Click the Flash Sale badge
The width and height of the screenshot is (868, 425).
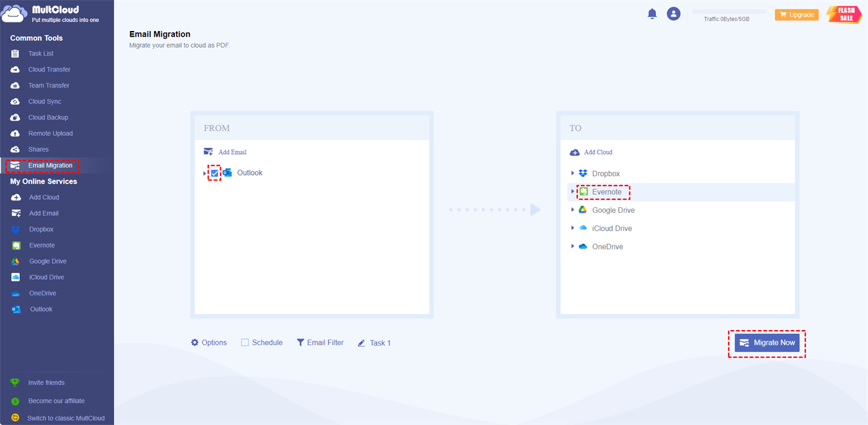tap(844, 14)
